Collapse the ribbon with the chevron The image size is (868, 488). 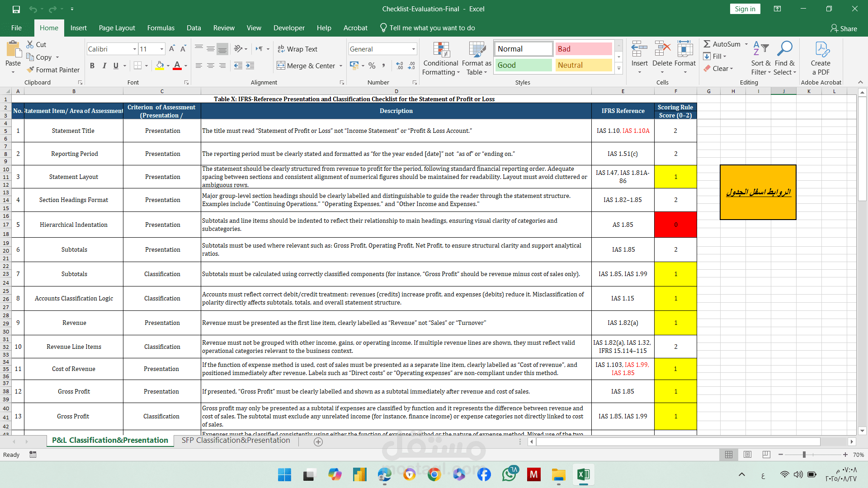pyautogui.click(x=860, y=82)
